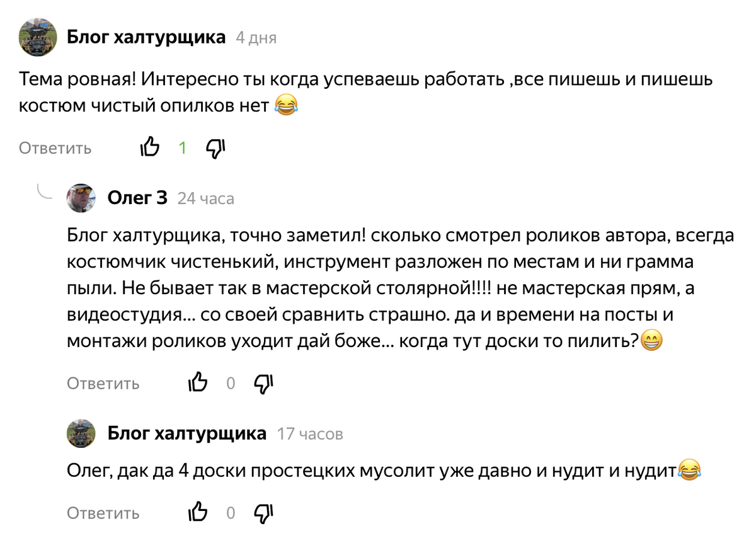Reply to the first comment via Ответить
This screenshot has width=756, height=550.
[x=55, y=147]
